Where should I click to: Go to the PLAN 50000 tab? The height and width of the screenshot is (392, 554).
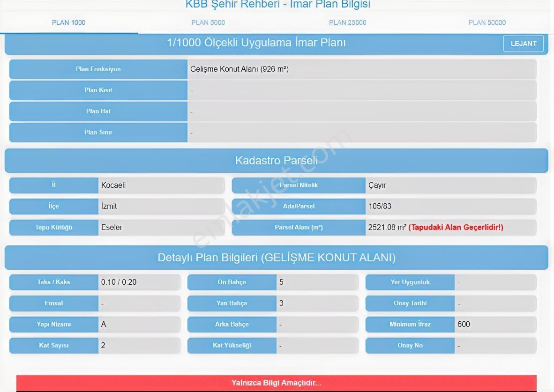click(487, 22)
